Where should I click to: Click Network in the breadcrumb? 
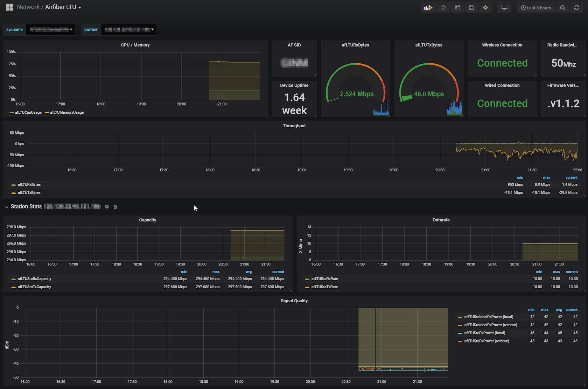pos(28,7)
